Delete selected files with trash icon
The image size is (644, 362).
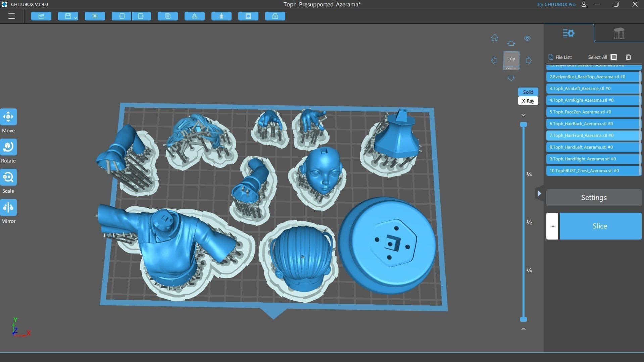pos(628,57)
